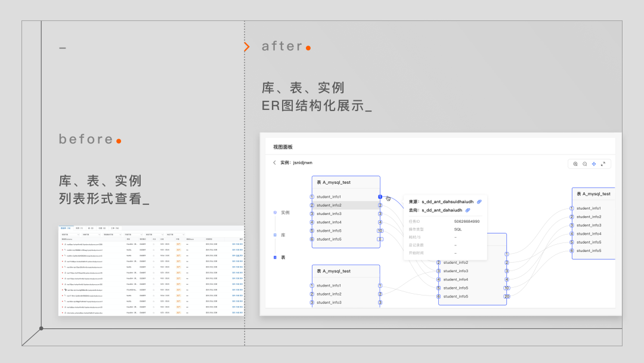Viewport: 644px width, 363px height.
Task: Click the zoom-in magnifier icon
Action: click(x=575, y=164)
